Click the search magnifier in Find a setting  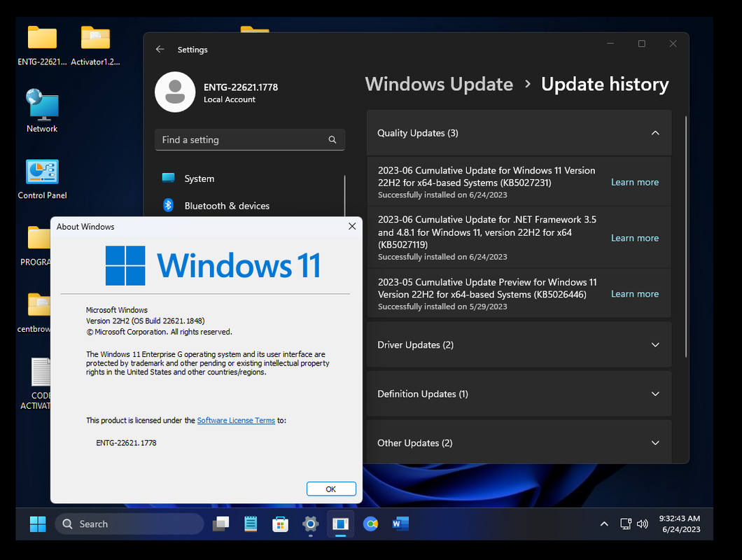tap(332, 139)
